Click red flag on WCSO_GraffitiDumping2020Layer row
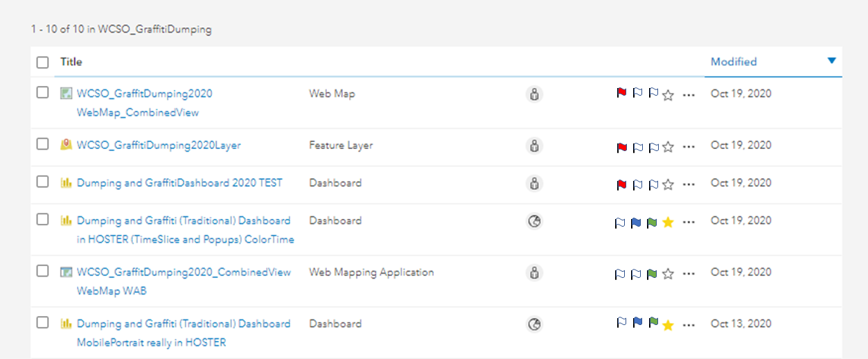Image resolution: width=868 pixels, height=359 pixels. [x=621, y=147]
